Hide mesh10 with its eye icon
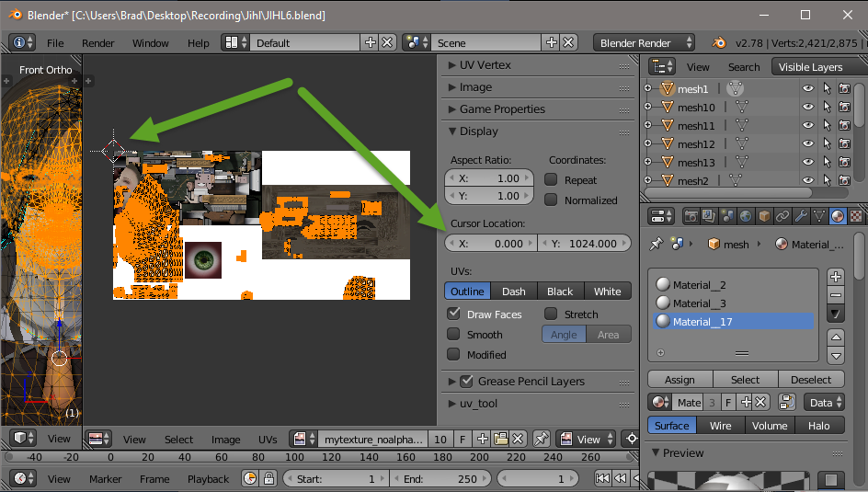This screenshot has width=868, height=492. click(808, 107)
